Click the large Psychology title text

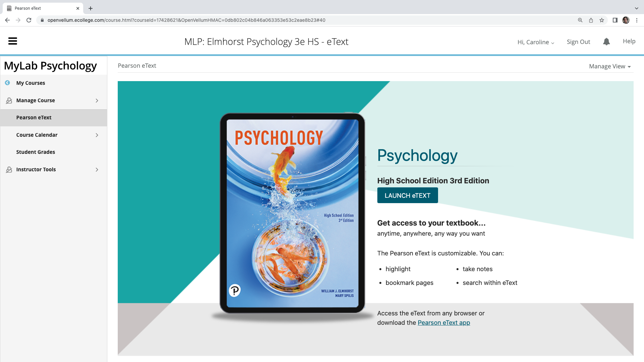(x=417, y=156)
